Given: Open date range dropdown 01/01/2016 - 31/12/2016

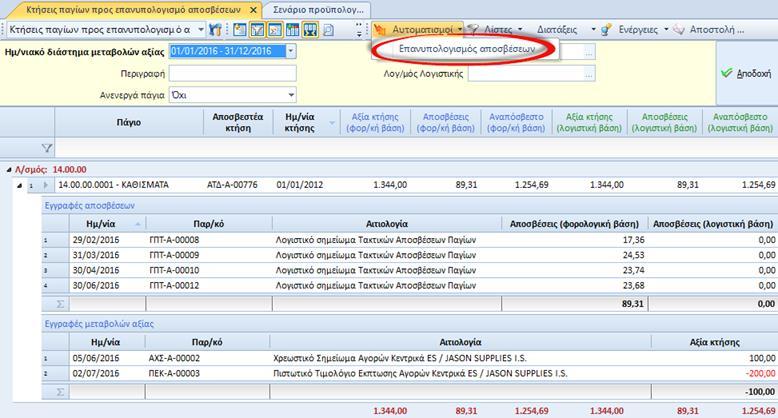Looking at the screenshot, I should coord(291,51).
